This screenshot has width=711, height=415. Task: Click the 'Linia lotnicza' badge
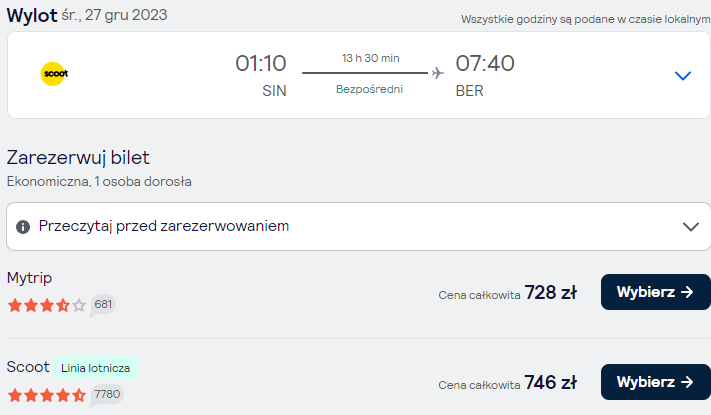tap(95, 368)
